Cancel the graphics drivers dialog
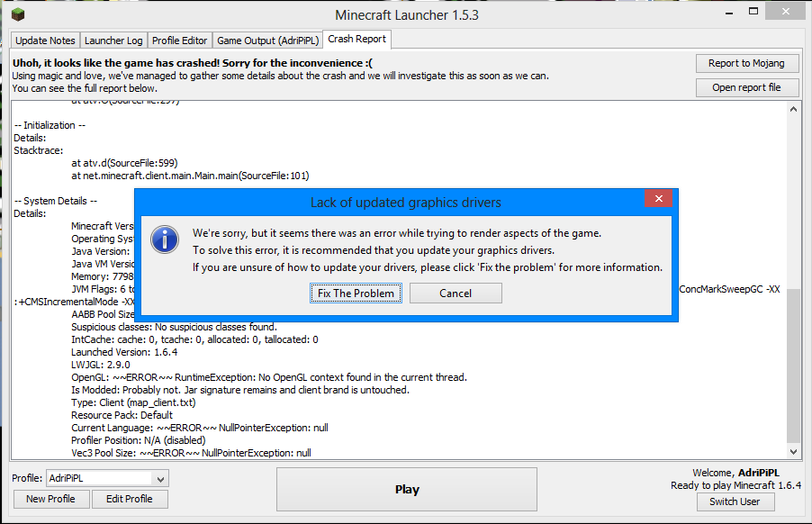Image resolution: width=812 pixels, height=524 pixels. tap(456, 294)
